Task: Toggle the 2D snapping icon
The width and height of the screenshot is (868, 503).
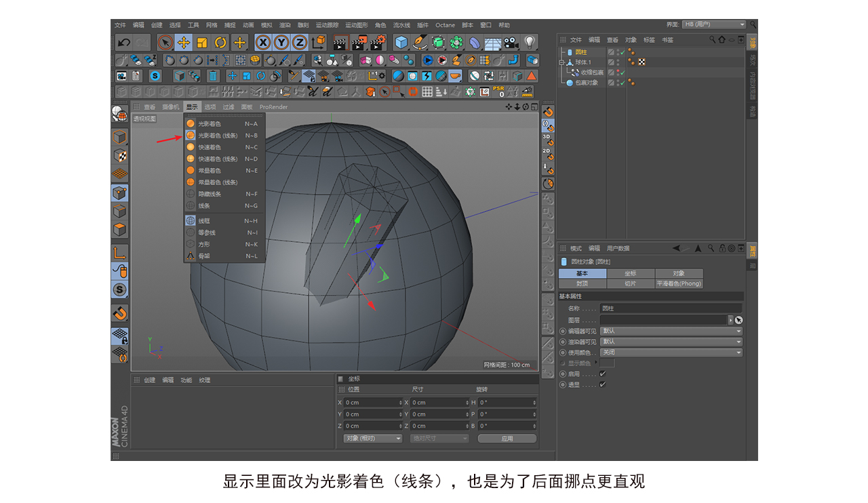Action: [548, 155]
